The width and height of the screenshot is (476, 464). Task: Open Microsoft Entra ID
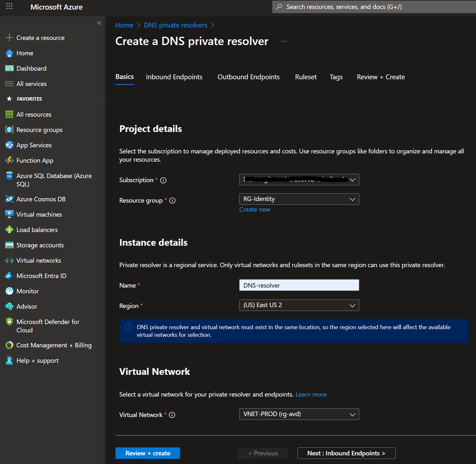pos(41,275)
